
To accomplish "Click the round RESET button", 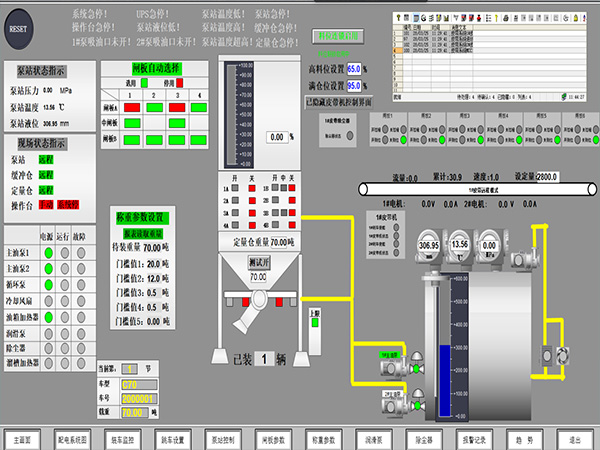I will tap(18, 29).
